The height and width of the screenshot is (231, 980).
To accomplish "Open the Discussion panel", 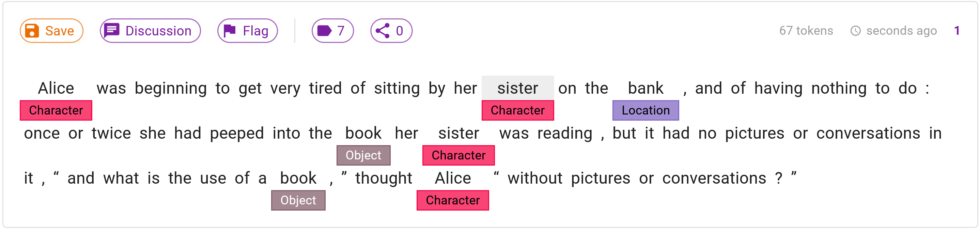I will (x=150, y=30).
